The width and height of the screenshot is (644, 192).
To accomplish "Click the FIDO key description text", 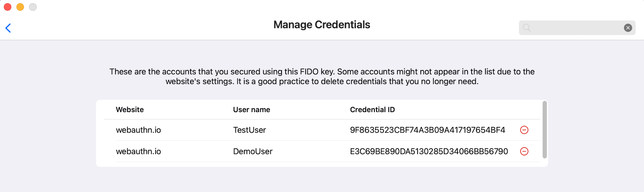I will (x=322, y=76).
